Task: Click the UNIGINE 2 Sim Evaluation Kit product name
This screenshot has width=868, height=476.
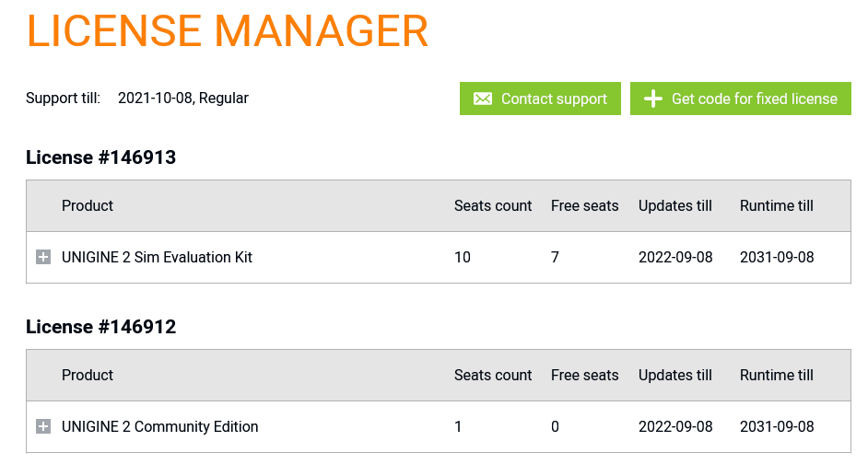Action: click(157, 257)
